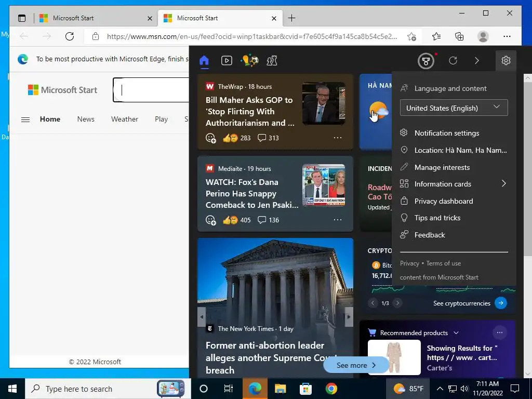Click the Windows Start button
The width and height of the screenshot is (532, 399).
(x=12, y=389)
